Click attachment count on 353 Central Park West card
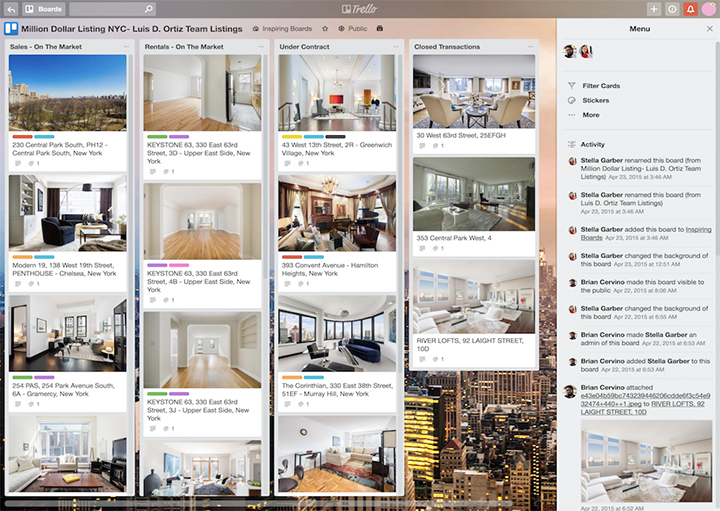 [x=439, y=248]
